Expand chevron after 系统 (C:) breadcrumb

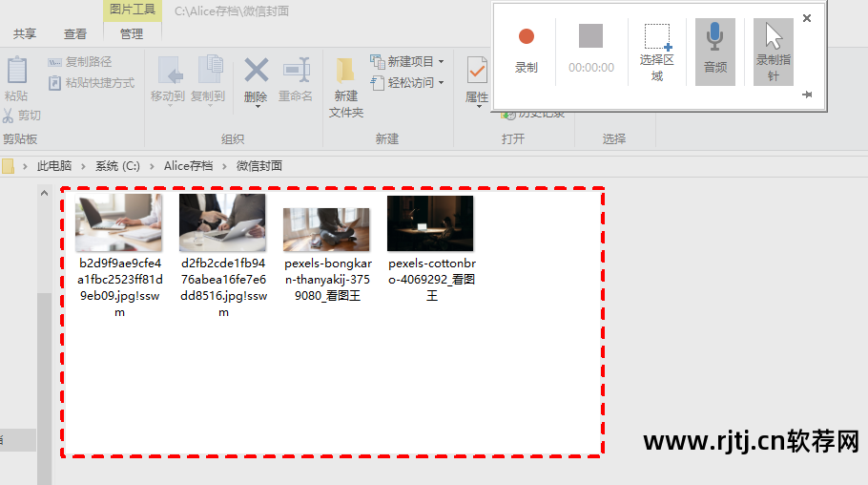tap(152, 166)
